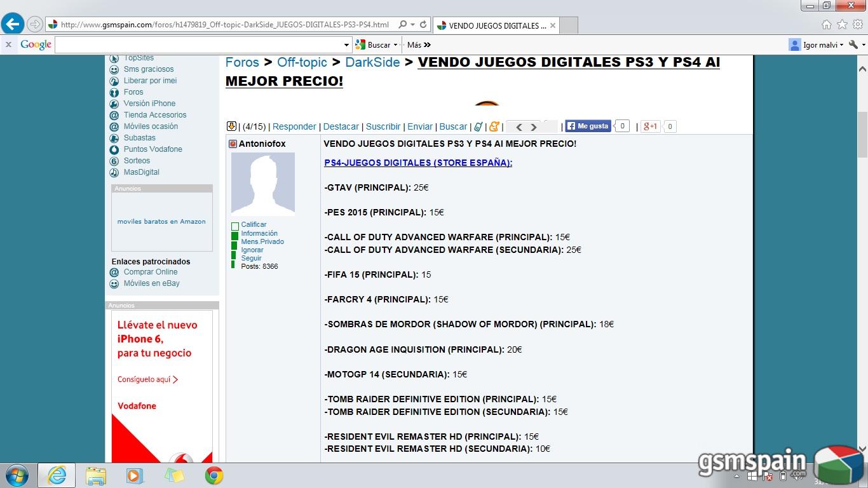This screenshot has height=488, width=868.
Task: Open the browser Home icon
Action: [827, 25]
